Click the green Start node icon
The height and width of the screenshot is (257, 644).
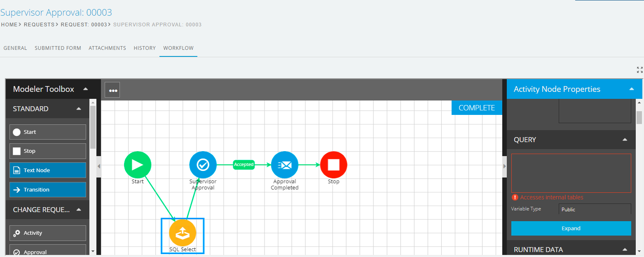[138, 165]
